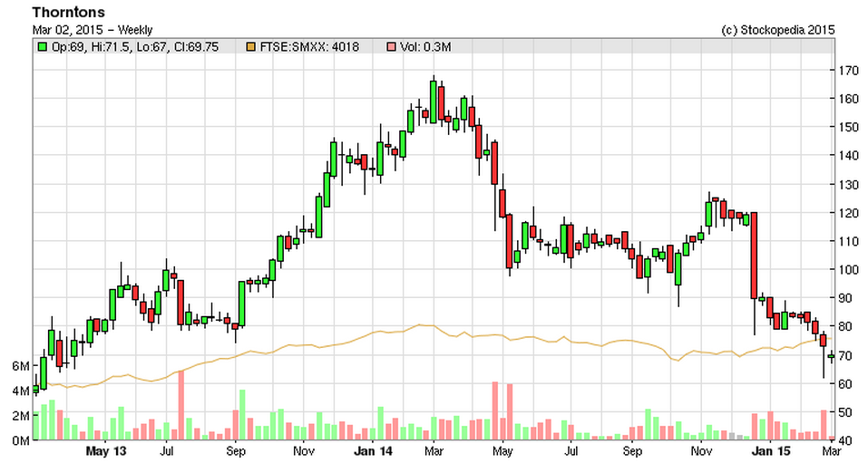The height and width of the screenshot is (473, 868).
Task: Click the '(c) Stockopedia 2015' credit text
Action: coord(778,30)
